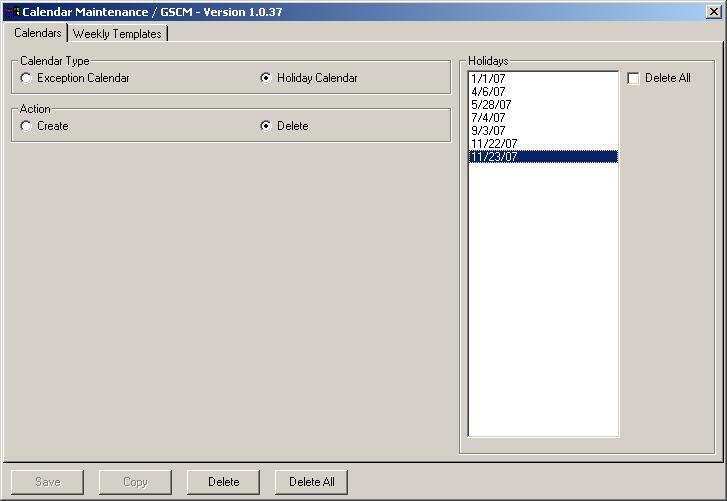Switch to the Weekly Templates tab
The height and width of the screenshot is (501, 727).
pyautogui.click(x=117, y=34)
